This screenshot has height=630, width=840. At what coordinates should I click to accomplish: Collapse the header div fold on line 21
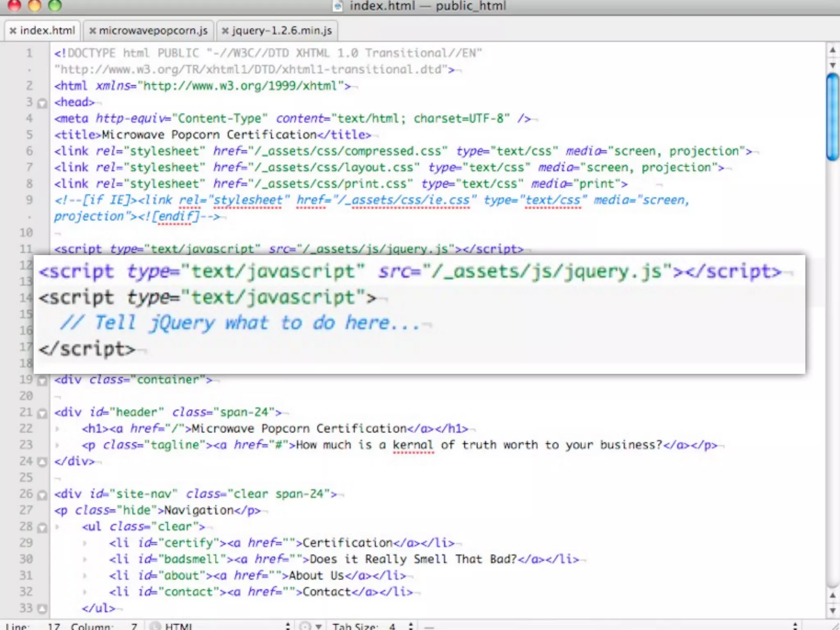(x=42, y=413)
